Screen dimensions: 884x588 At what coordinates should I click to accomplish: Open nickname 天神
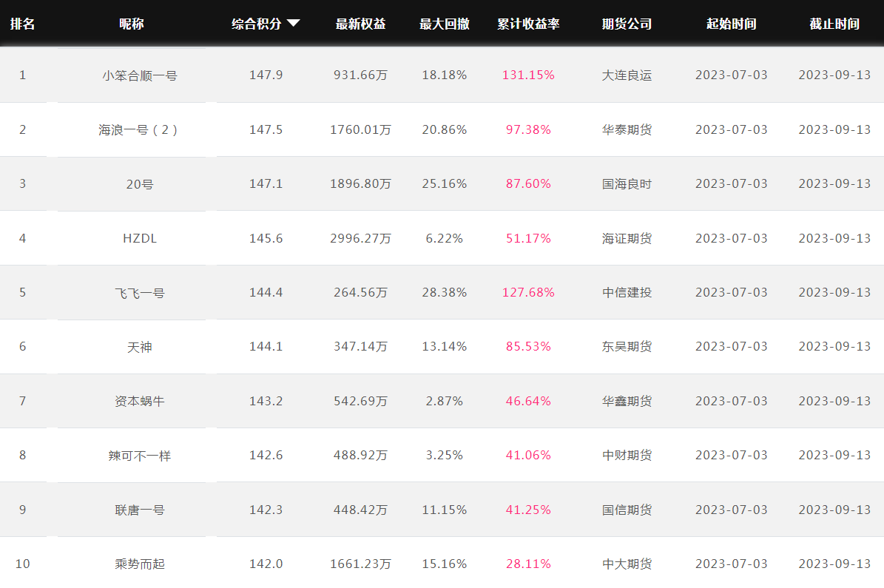point(140,348)
